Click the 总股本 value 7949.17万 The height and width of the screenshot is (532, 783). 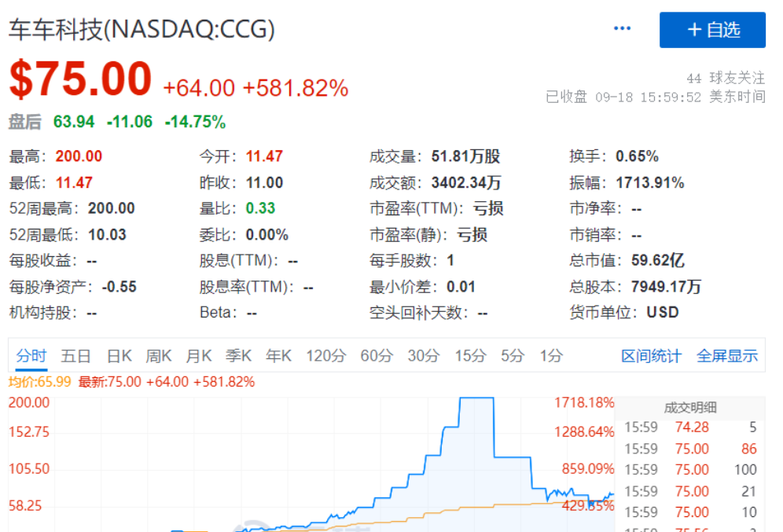666,287
